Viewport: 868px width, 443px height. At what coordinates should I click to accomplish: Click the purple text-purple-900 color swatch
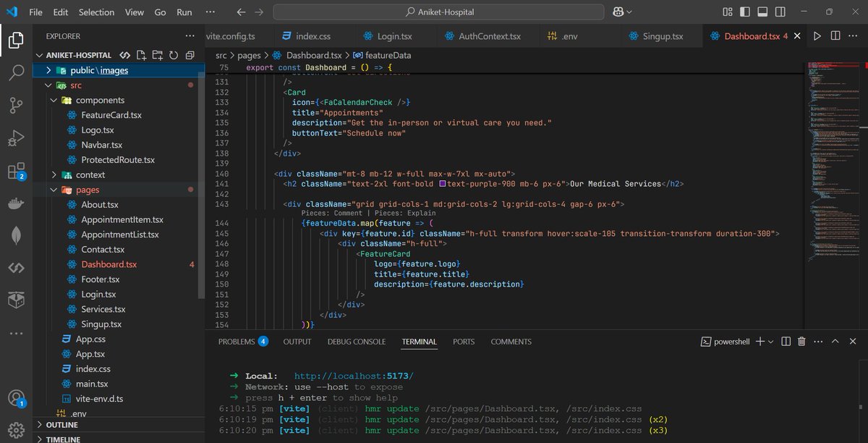(443, 184)
